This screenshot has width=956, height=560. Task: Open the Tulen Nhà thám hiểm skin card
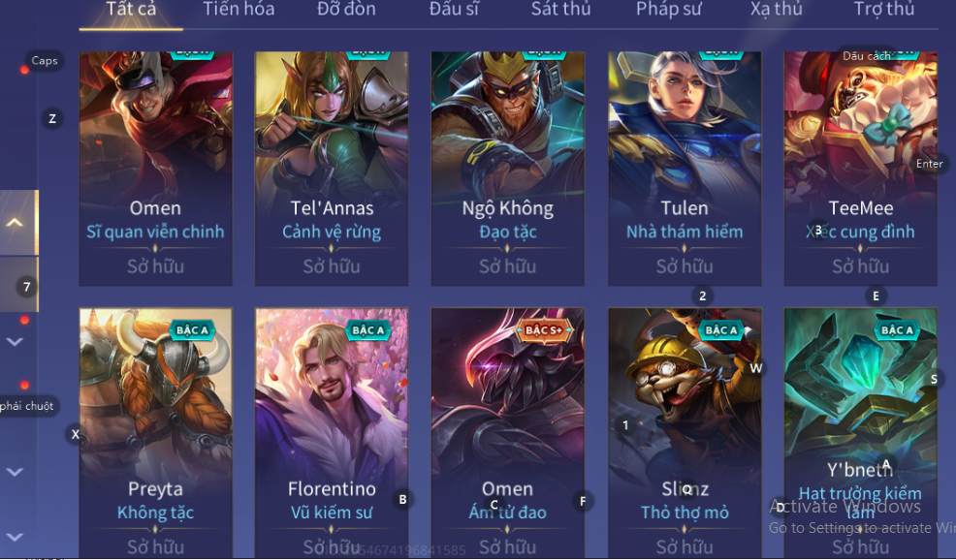685,169
